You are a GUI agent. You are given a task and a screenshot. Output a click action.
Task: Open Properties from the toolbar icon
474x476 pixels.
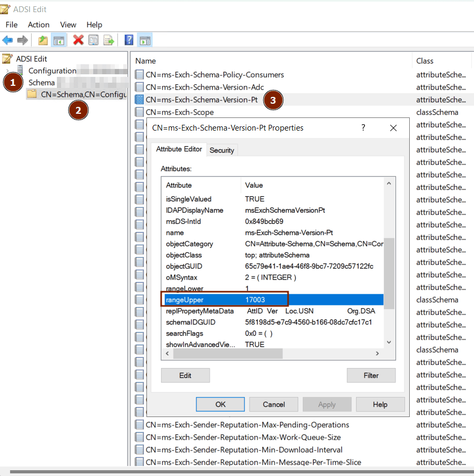click(x=94, y=40)
